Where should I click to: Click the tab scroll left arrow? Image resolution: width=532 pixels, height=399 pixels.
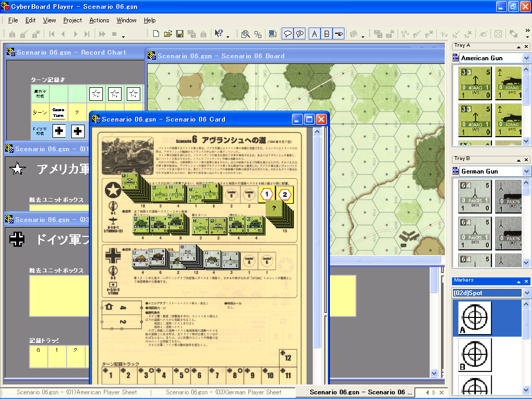pyautogui.click(x=427, y=393)
